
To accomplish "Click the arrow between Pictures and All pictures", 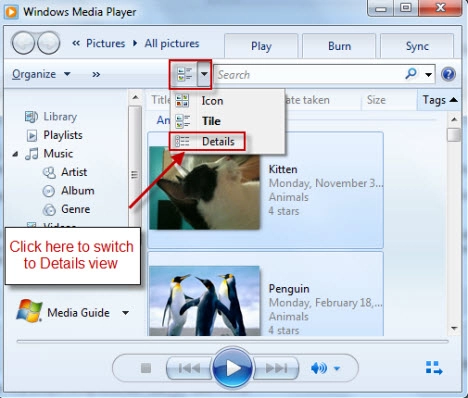I will [x=135, y=43].
